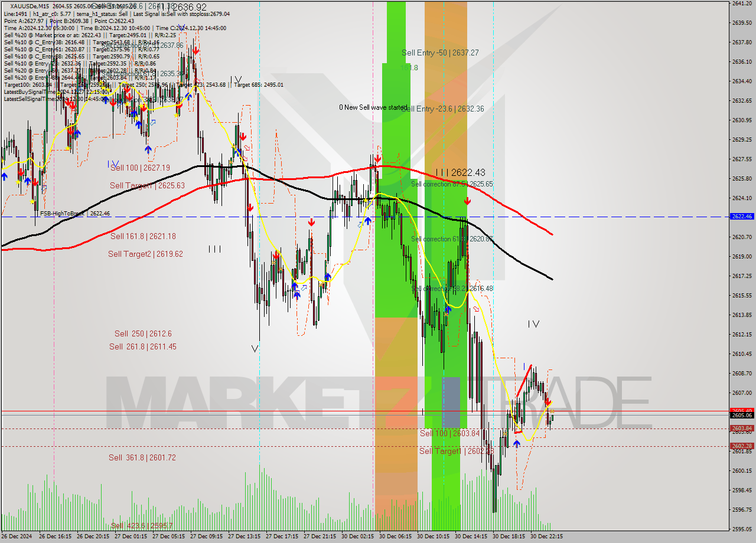This screenshot has width=756, height=543.
Task: Click the latest red sell arrow near 2605.40
Action: click(x=548, y=402)
